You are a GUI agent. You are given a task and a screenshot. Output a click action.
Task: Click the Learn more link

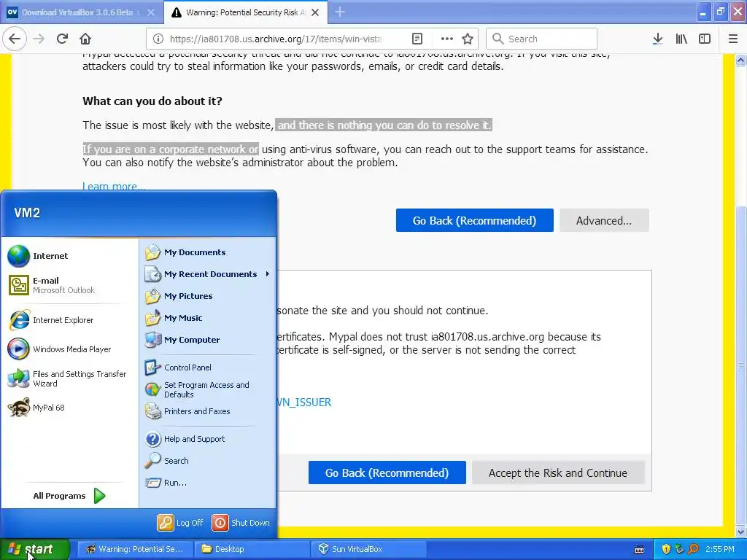point(114,186)
